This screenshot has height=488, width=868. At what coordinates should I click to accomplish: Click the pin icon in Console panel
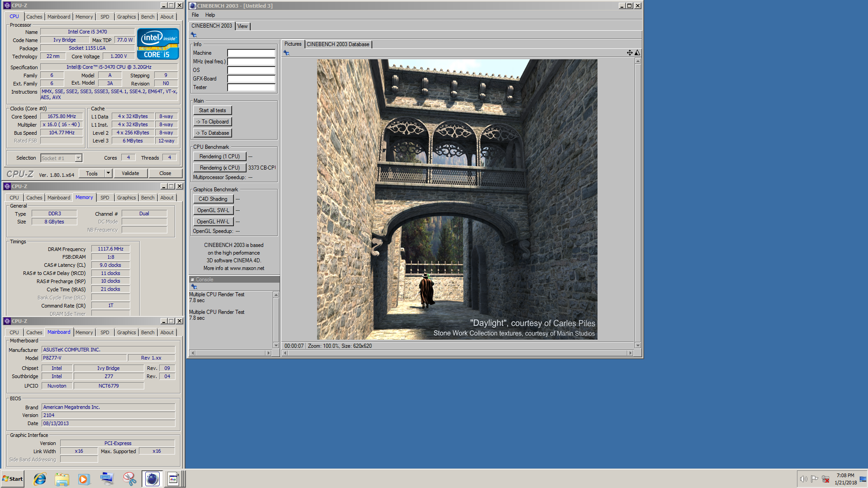point(194,287)
